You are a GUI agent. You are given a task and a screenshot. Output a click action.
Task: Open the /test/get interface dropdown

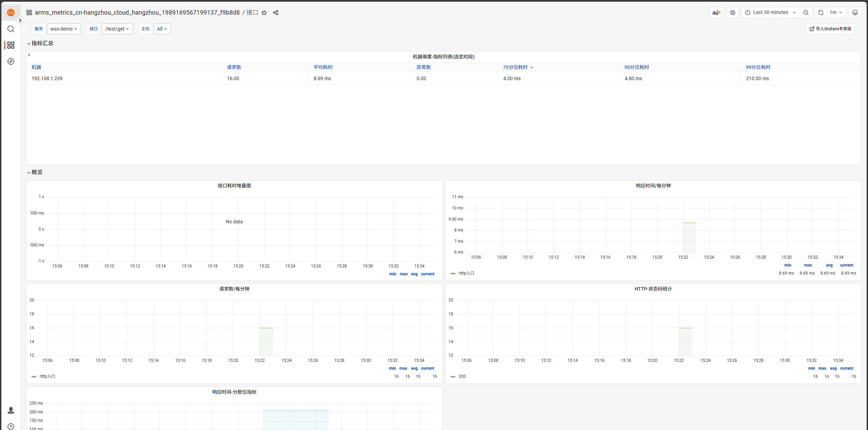[x=117, y=29]
